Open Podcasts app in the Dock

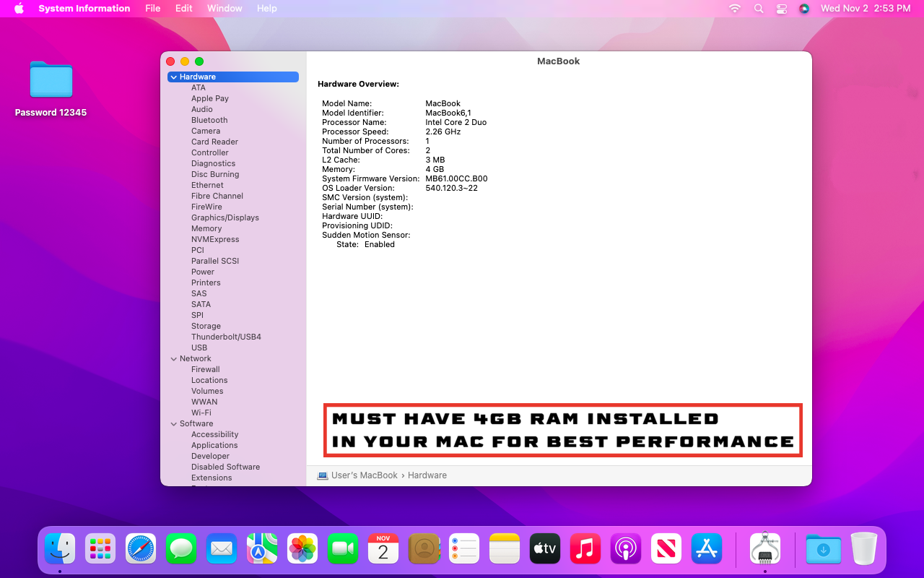626,548
